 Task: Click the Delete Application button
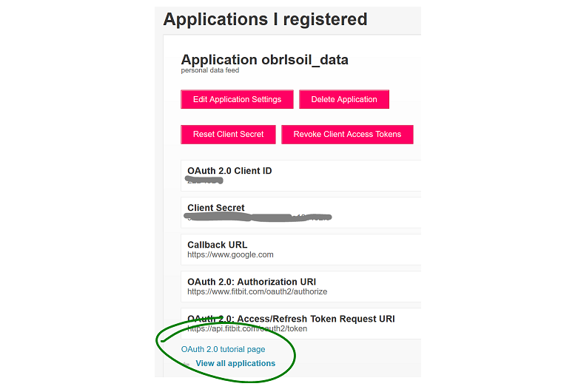[x=344, y=99]
